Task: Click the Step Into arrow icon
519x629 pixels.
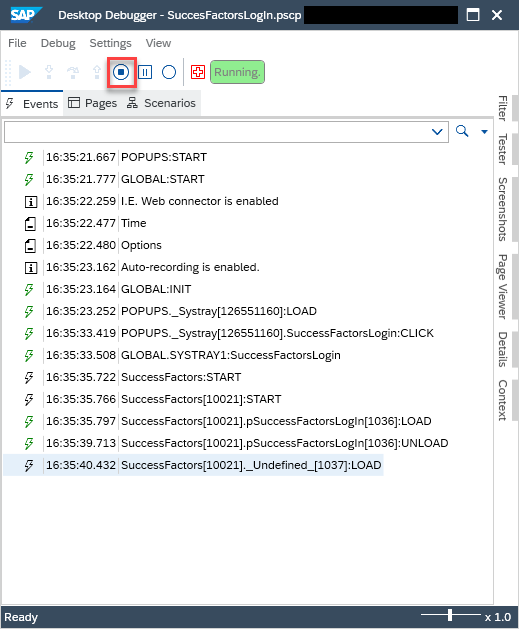Action: click(49, 72)
